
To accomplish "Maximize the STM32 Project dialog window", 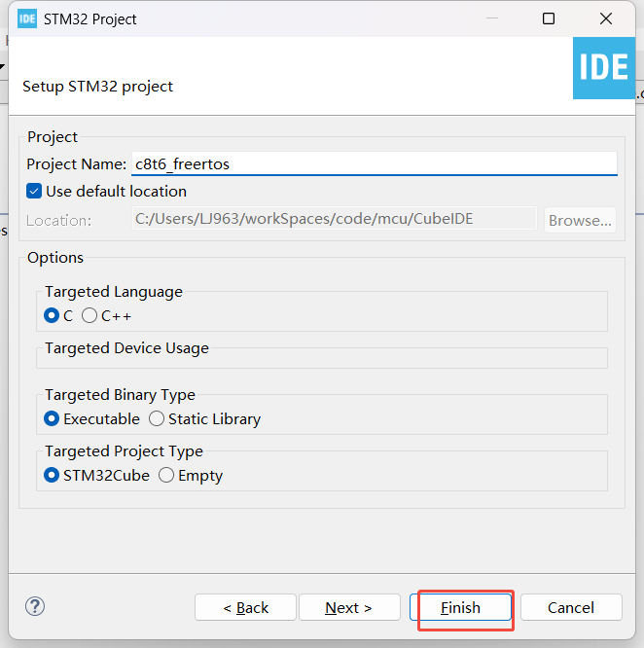I will point(549,18).
